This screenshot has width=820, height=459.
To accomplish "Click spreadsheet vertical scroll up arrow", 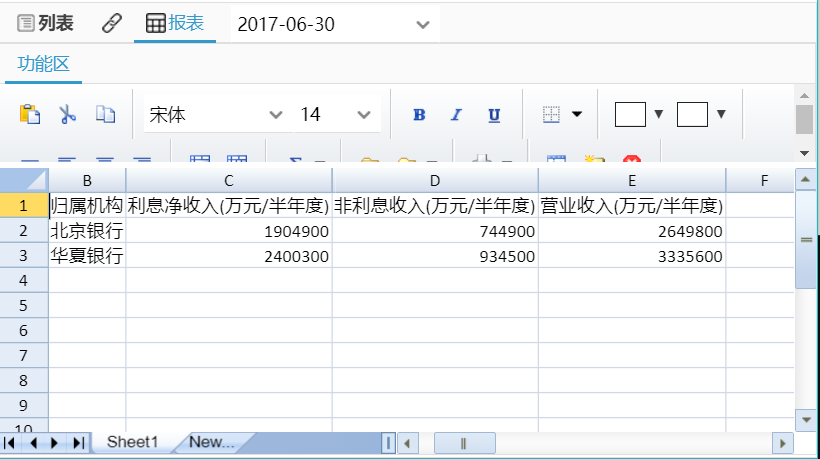I will coord(805,179).
